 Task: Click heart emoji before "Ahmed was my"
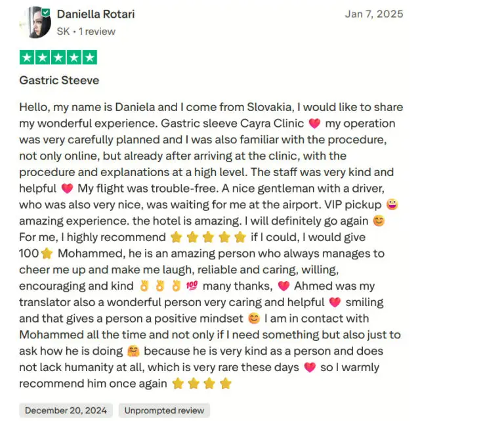(283, 286)
